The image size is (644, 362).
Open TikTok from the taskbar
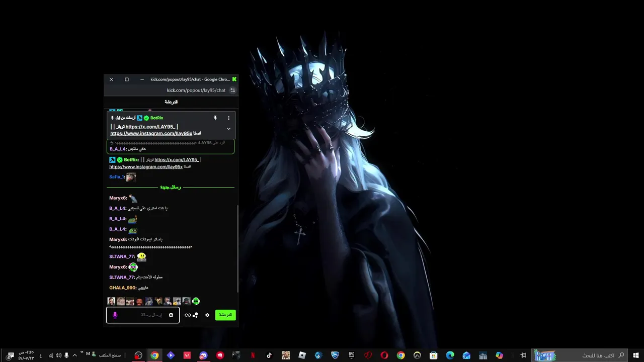269,355
